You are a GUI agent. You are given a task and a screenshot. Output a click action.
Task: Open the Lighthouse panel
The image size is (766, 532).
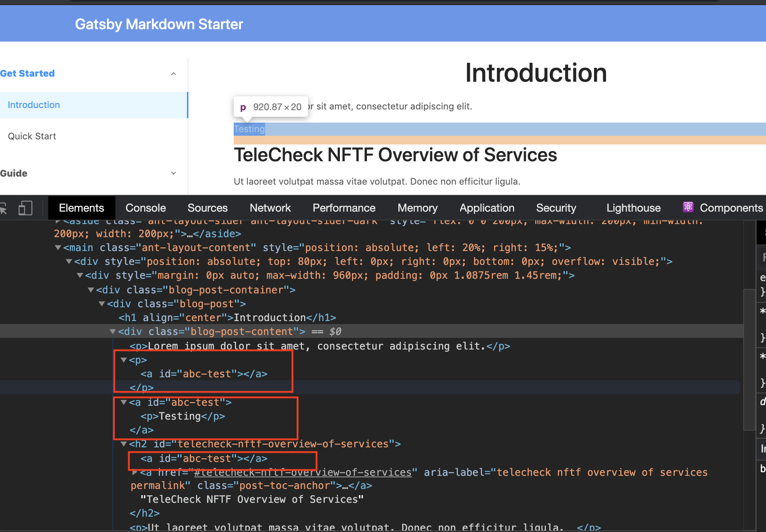(x=633, y=208)
